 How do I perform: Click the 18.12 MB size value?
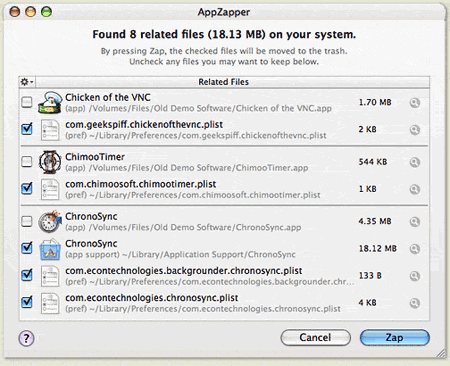(378, 248)
